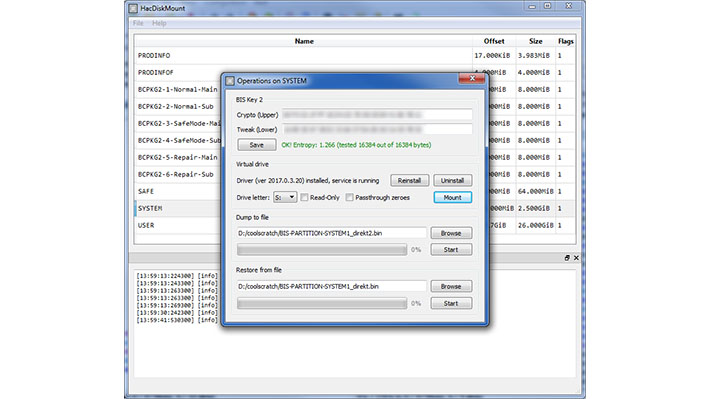Viewport: 710px width, 399px height.
Task: Click the Operations on SYSTEM dialog icon
Action: pyautogui.click(x=230, y=81)
